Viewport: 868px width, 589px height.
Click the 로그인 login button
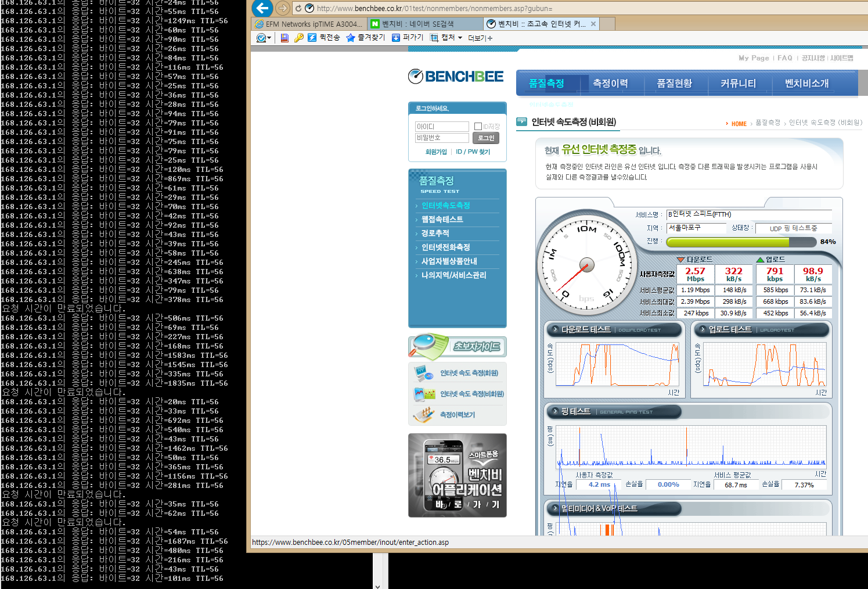tap(486, 138)
